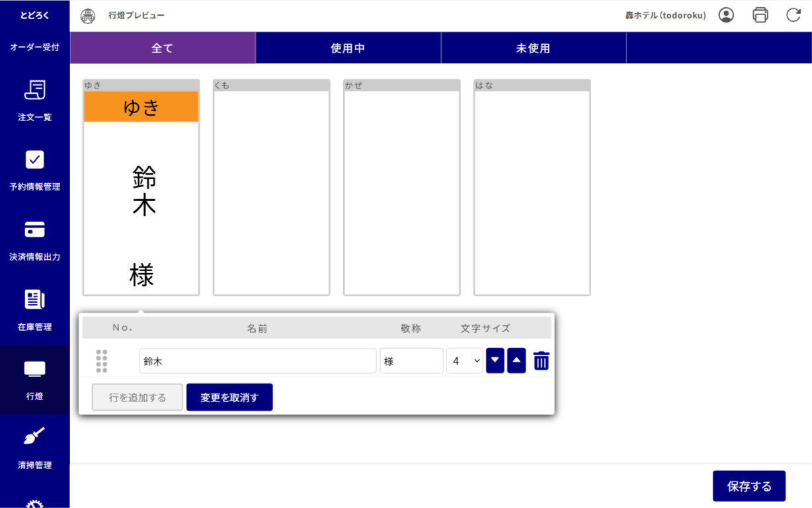Move row down with down-arrow button
The height and width of the screenshot is (508, 812).
[495, 361]
